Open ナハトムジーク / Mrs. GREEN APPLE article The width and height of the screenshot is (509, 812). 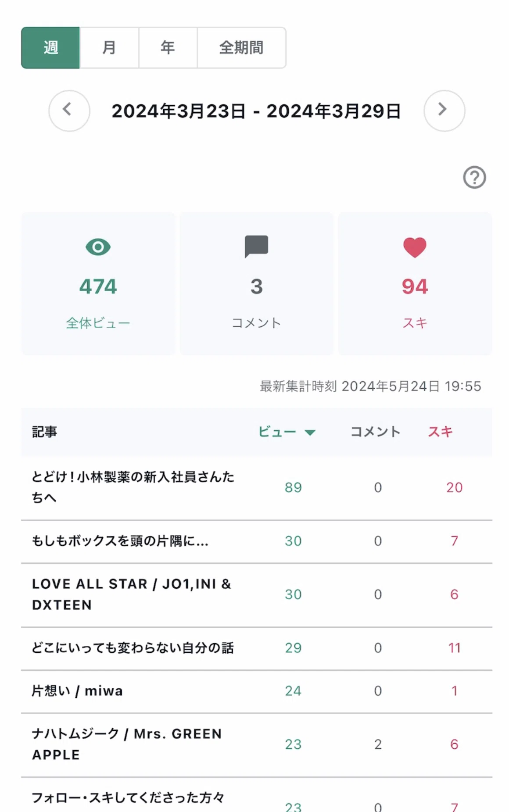(x=127, y=744)
